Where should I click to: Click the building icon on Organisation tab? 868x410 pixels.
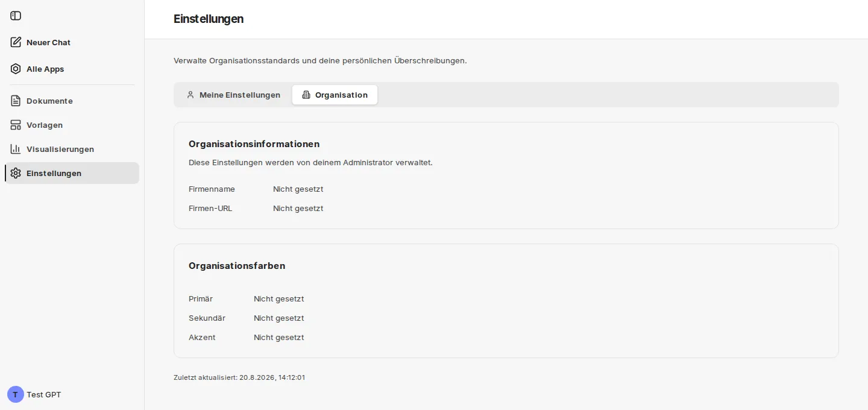pyautogui.click(x=306, y=95)
